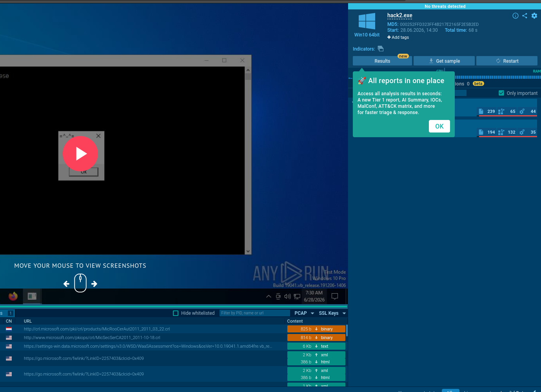Open the MicSecSerCA2011 crl URL row
The height and width of the screenshot is (392, 541).
[x=92, y=338]
